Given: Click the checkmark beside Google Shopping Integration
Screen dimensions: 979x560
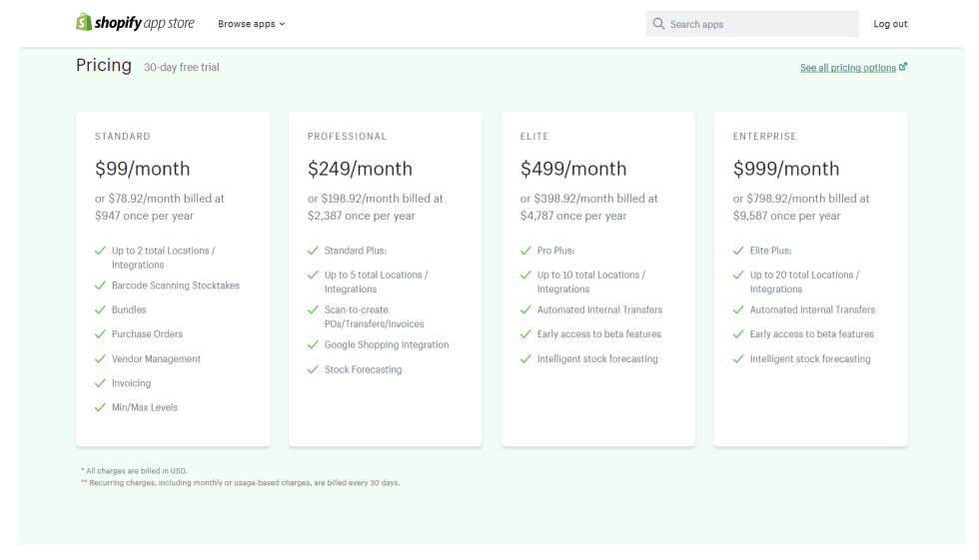Looking at the screenshot, I should pos(313,344).
